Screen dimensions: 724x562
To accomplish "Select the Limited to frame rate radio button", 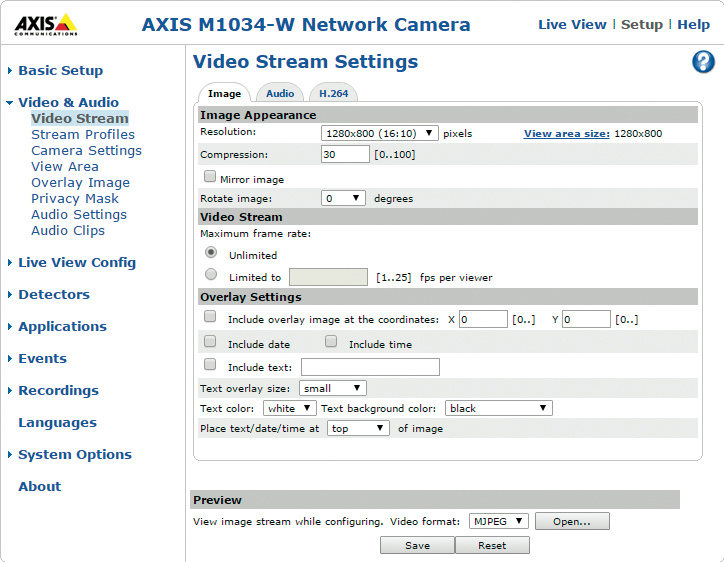I will [x=210, y=274].
